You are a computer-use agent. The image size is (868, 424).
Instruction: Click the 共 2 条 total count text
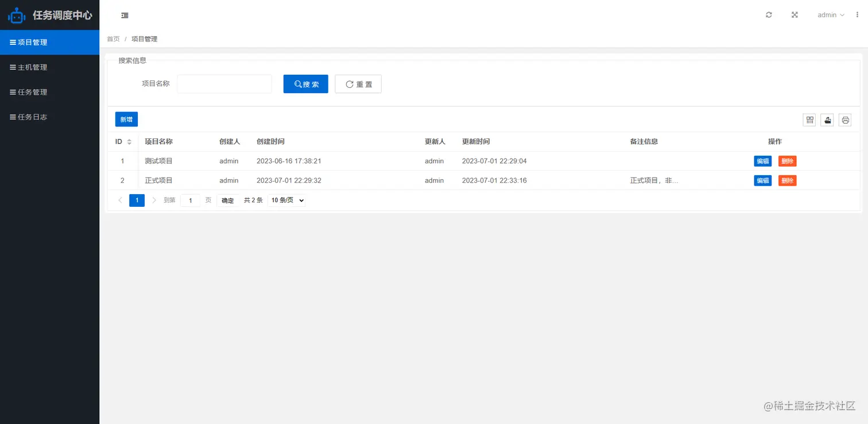click(x=253, y=201)
